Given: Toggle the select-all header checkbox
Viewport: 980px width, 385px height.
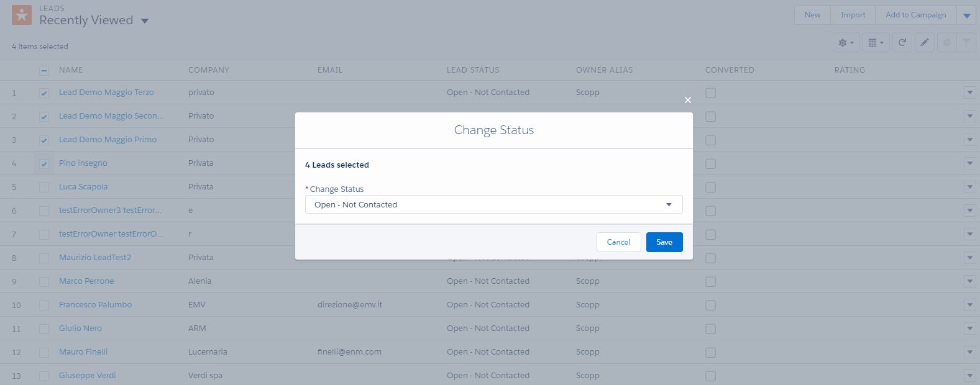Looking at the screenshot, I should click(44, 71).
